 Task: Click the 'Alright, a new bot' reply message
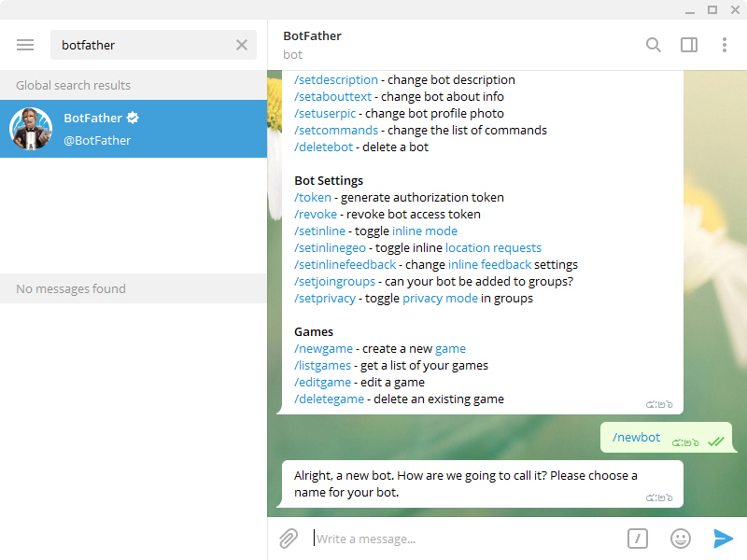coord(480,483)
